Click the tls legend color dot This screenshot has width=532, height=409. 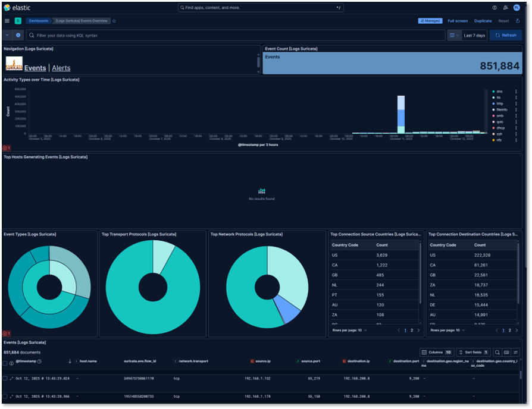493,97
